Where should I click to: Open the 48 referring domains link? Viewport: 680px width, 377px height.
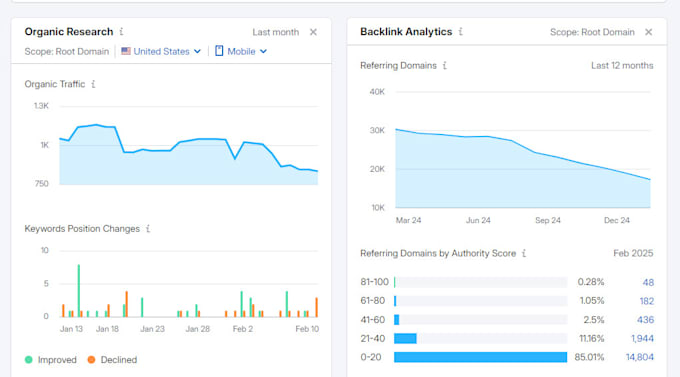648,282
